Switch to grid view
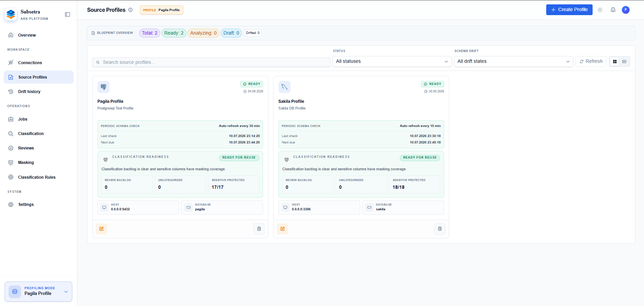The height and width of the screenshot is (306, 644). click(615, 61)
